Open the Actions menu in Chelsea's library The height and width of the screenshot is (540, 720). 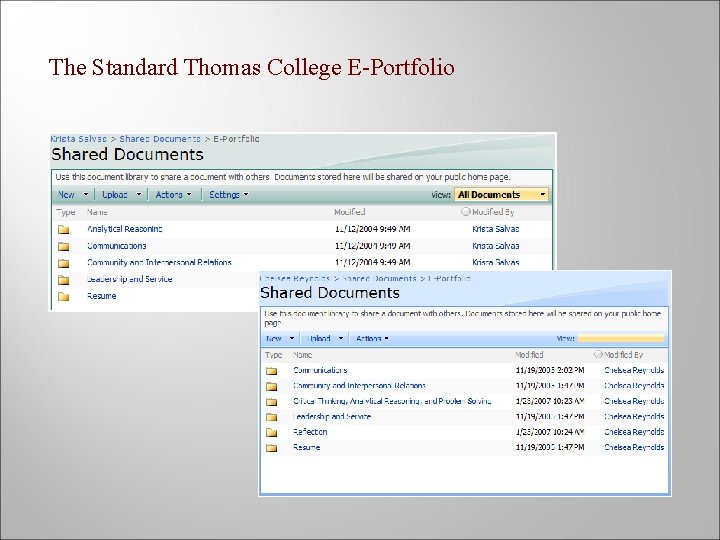pos(372,338)
